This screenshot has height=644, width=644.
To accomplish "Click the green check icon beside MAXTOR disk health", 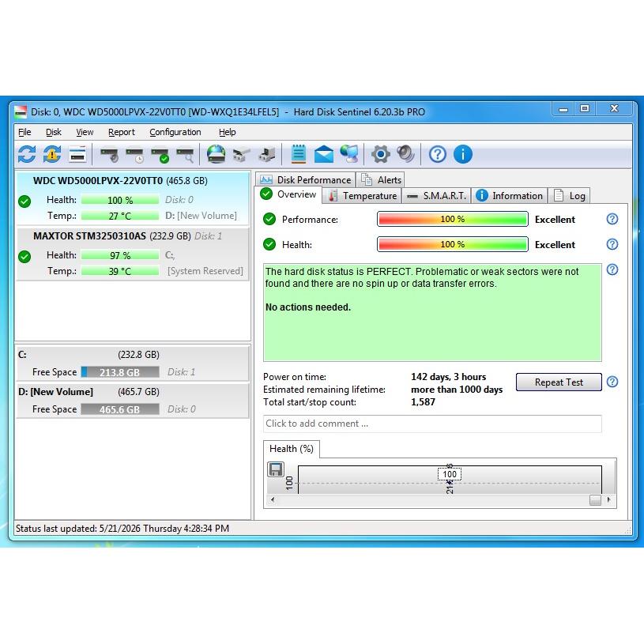I will click(24, 257).
